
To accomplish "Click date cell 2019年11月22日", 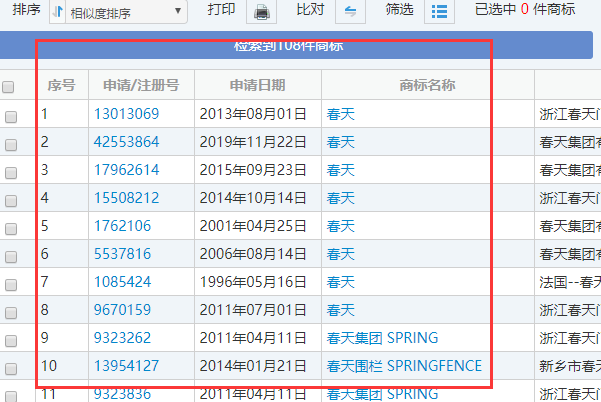I will click(253, 142).
